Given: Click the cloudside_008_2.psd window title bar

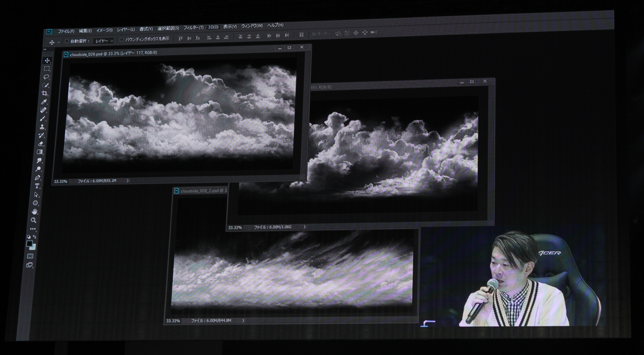Looking at the screenshot, I should click(201, 191).
